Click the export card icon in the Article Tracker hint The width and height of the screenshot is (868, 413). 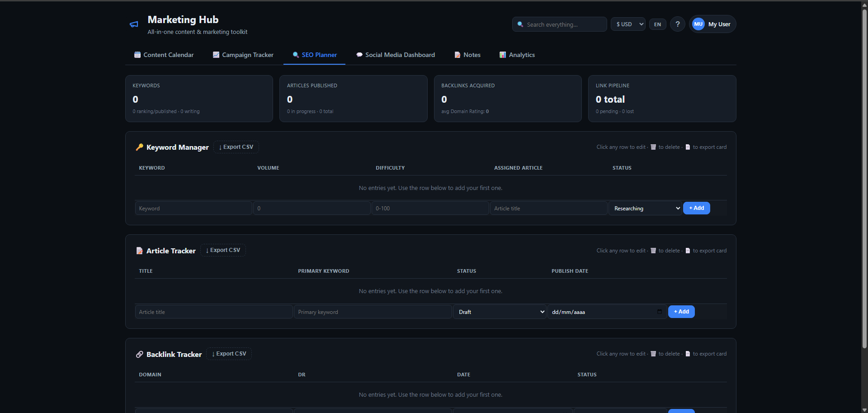tap(688, 251)
